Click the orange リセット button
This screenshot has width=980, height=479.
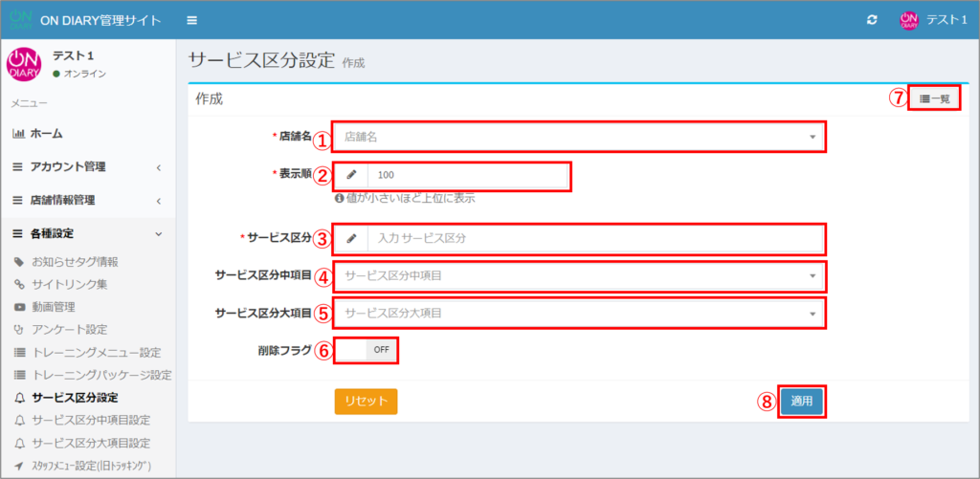[366, 402]
